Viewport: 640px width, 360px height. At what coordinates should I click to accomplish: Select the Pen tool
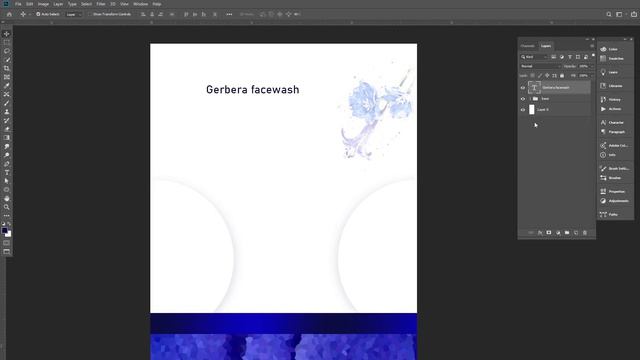coord(7,164)
